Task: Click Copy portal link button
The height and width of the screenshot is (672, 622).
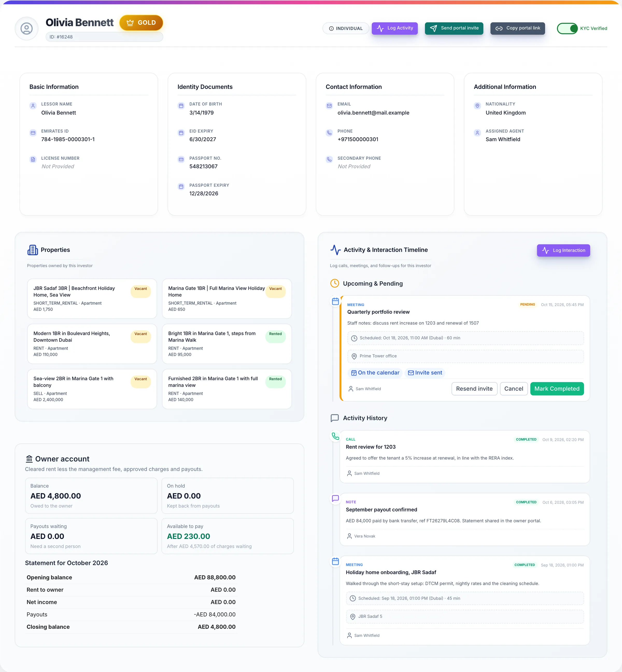Action: tap(517, 28)
